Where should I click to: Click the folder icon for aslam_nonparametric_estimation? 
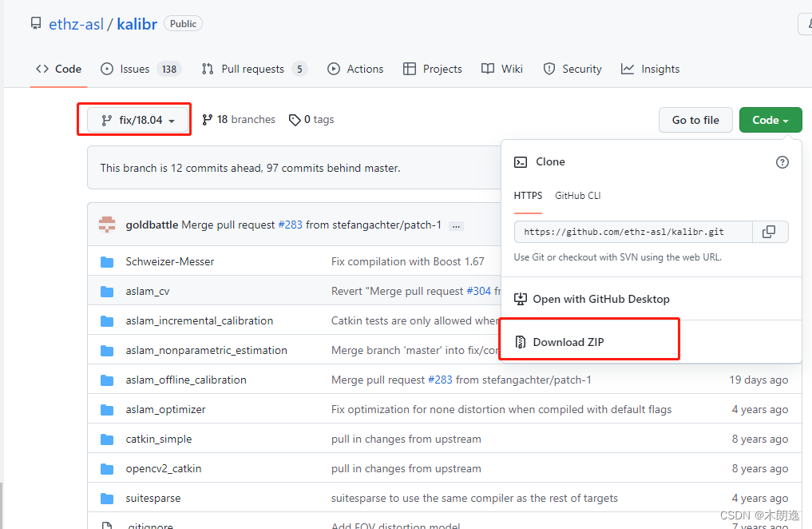(x=107, y=350)
